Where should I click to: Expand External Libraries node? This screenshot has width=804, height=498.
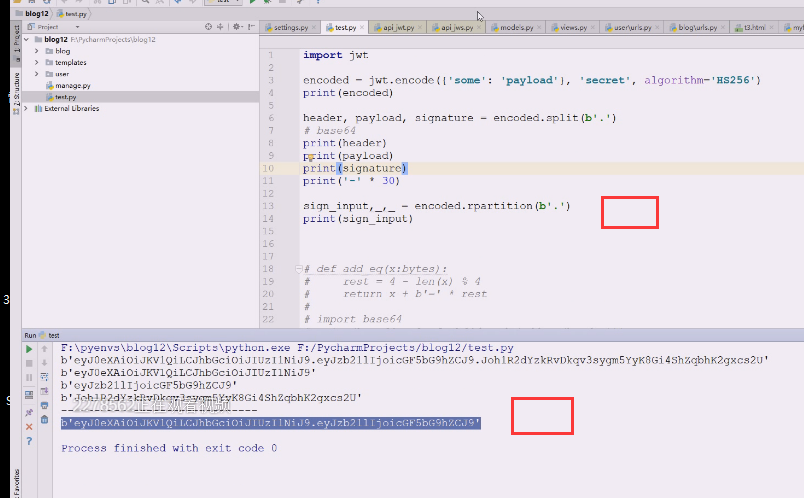(x=26, y=108)
